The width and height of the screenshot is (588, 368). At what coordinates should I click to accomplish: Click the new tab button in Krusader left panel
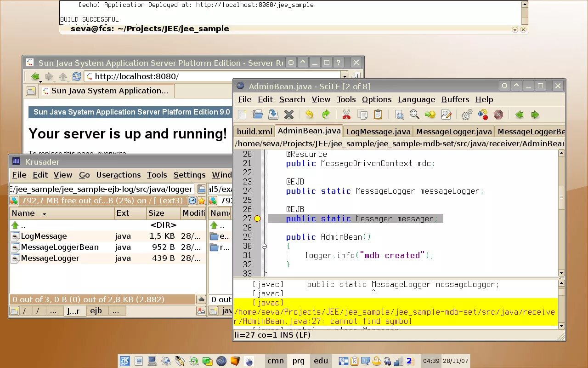tap(14, 311)
